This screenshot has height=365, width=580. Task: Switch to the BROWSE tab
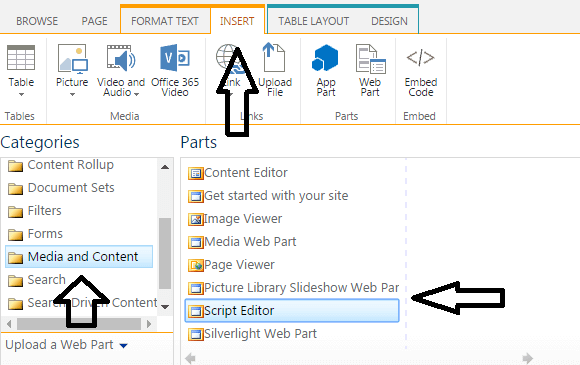(x=37, y=21)
